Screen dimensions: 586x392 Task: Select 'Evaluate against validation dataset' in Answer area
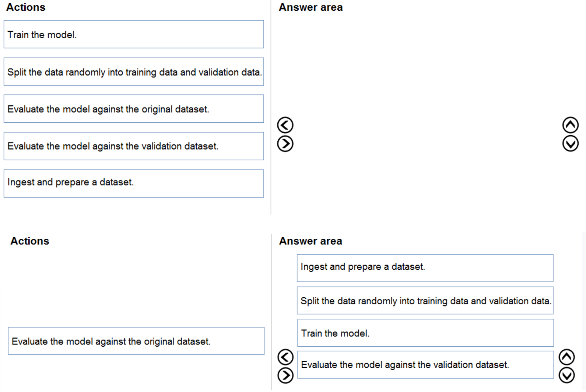pos(425,365)
